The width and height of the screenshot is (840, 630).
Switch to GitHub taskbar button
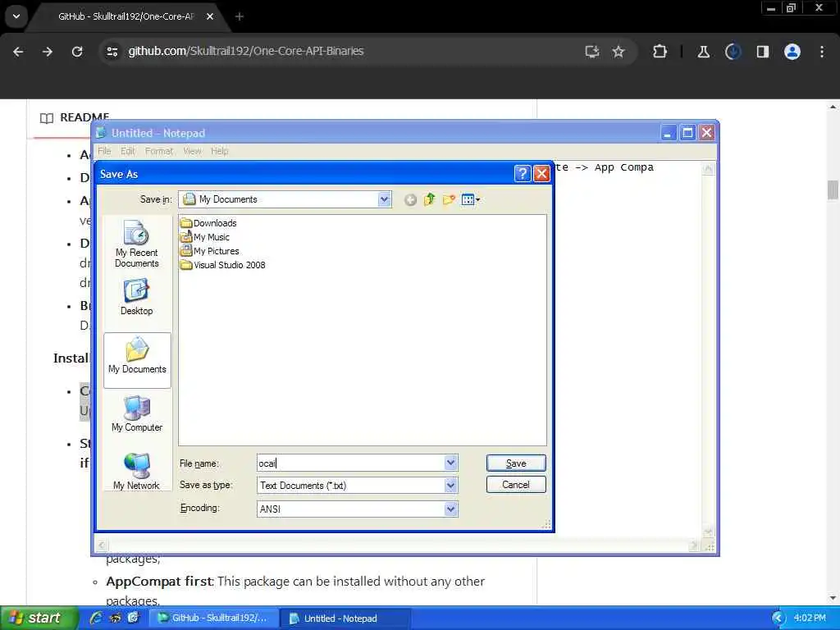coord(213,618)
